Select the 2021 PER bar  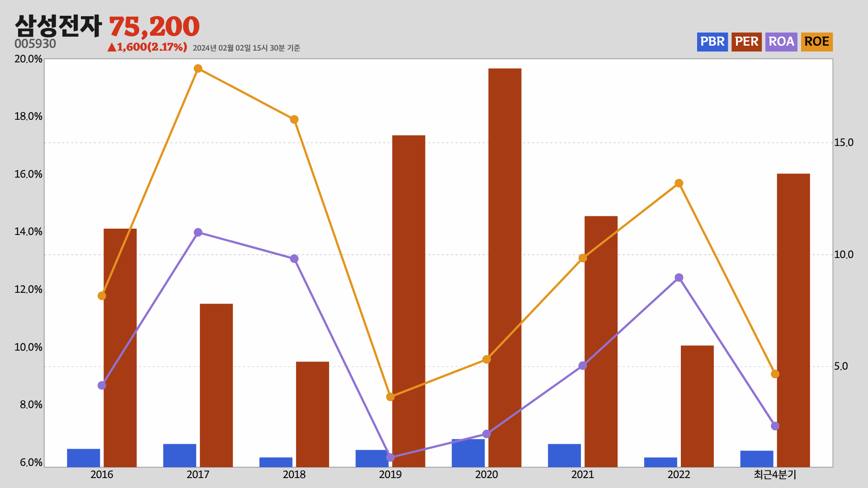coord(601,342)
